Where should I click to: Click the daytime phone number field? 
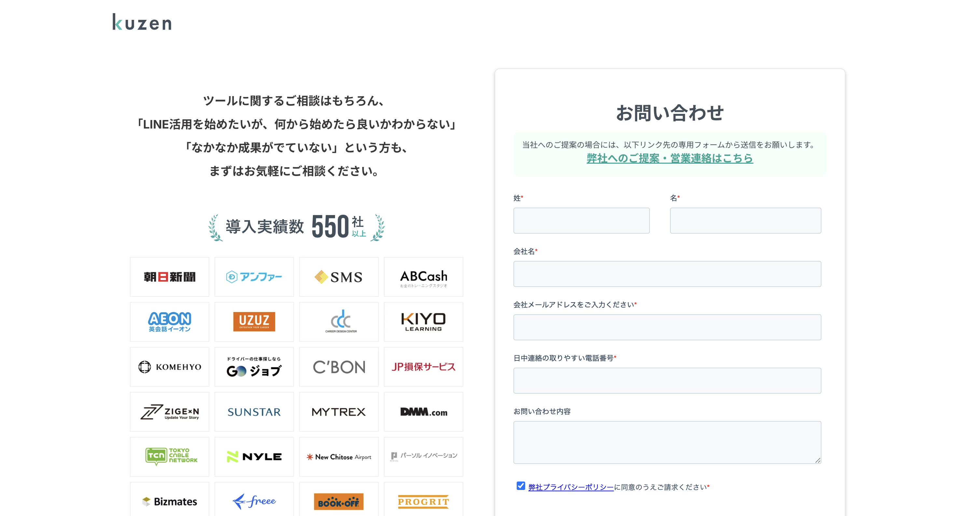coord(667,381)
